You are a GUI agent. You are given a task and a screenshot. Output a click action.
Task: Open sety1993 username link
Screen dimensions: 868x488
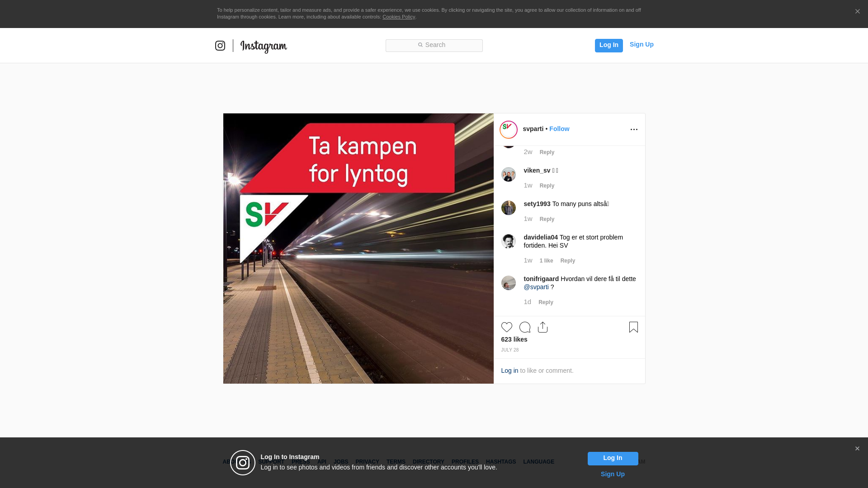(537, 204)
